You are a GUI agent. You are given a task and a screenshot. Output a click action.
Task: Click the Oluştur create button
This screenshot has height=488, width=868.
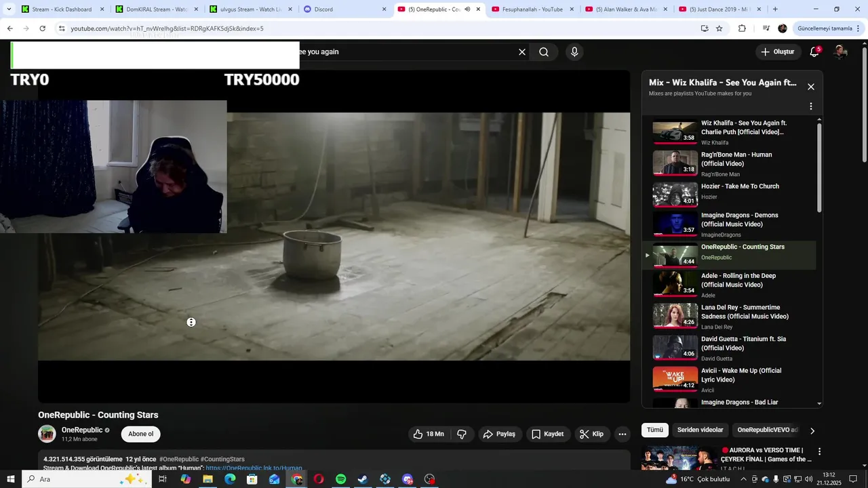pyautogui.click(x=777, y=52)
